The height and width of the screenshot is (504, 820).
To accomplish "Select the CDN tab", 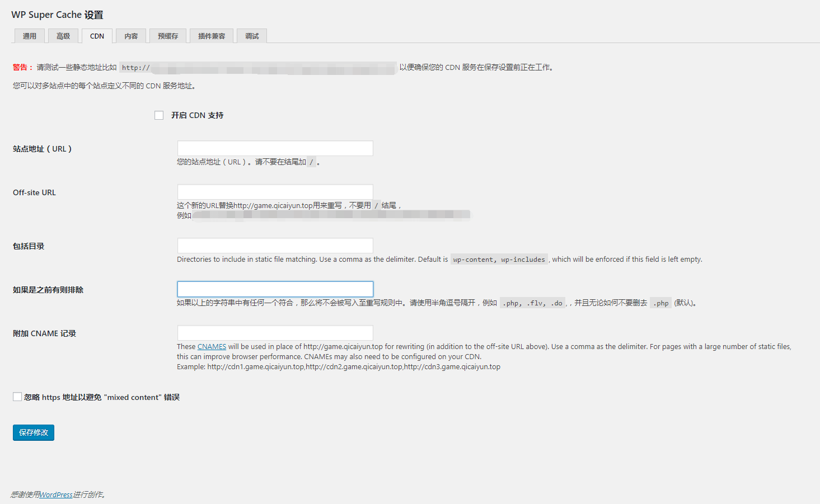I will pyautogui.click(x=97, y=36).
